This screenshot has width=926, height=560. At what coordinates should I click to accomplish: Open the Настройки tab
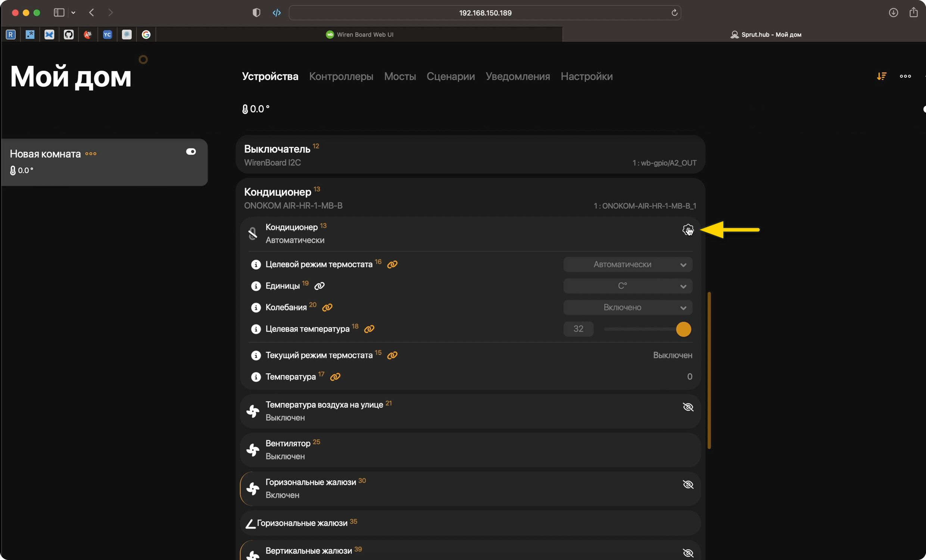tap(586, 76)
